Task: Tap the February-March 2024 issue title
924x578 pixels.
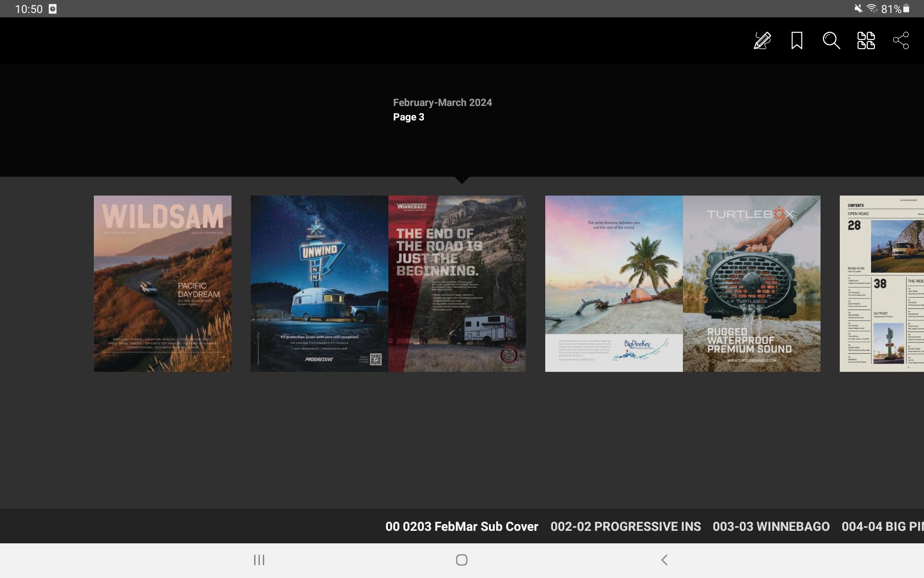Action: [x=442, y=103]
